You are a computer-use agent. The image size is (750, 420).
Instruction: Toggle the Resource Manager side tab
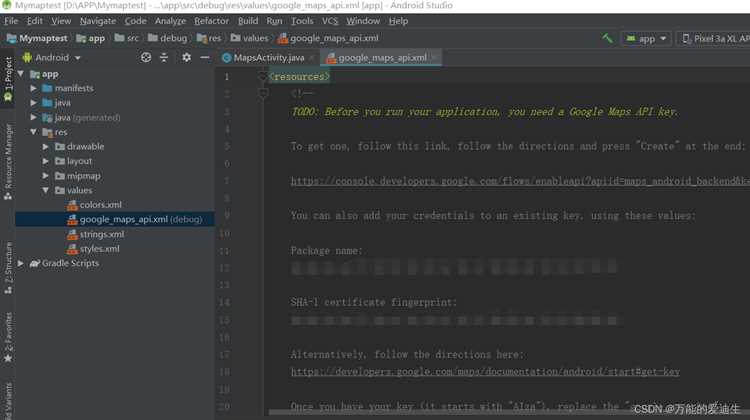point(8,162)
